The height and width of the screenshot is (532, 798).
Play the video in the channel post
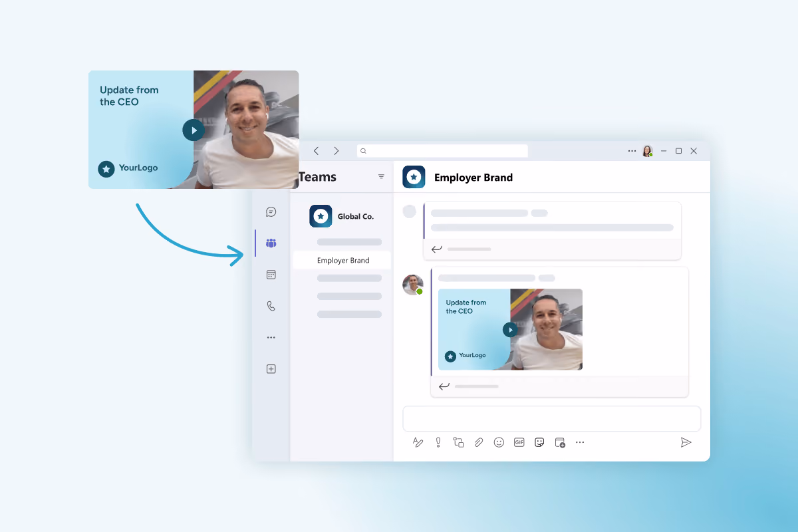tap(510, 329)
